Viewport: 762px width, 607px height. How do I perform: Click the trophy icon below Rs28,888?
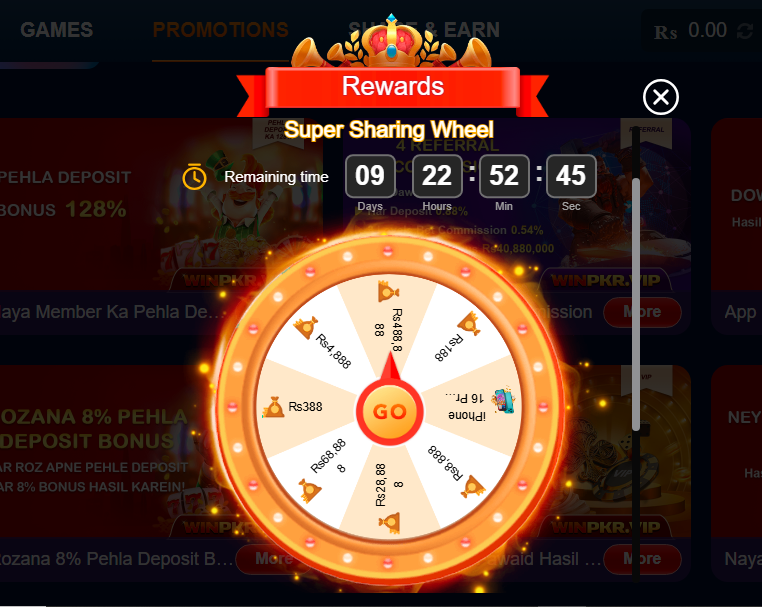tap(390, 523)
